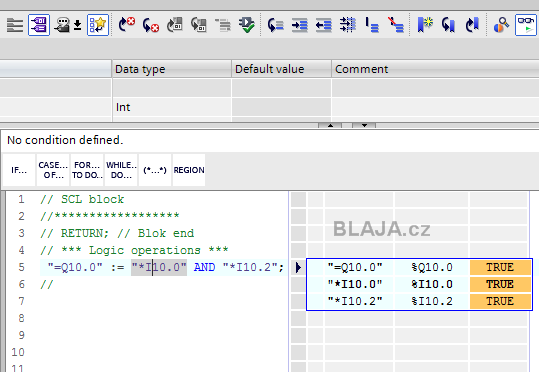
Task: Click the go-to-line arrow icon
Action: coord(275,25)
